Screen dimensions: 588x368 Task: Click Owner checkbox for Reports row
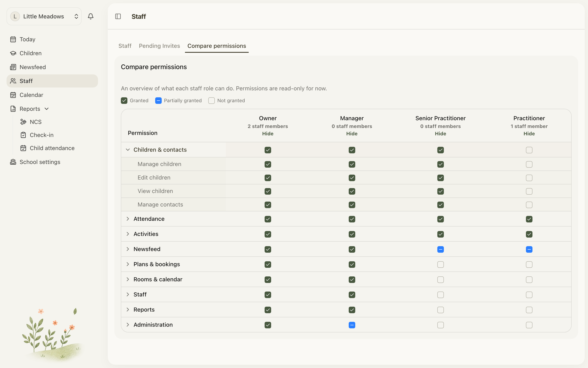coord(268,310)
